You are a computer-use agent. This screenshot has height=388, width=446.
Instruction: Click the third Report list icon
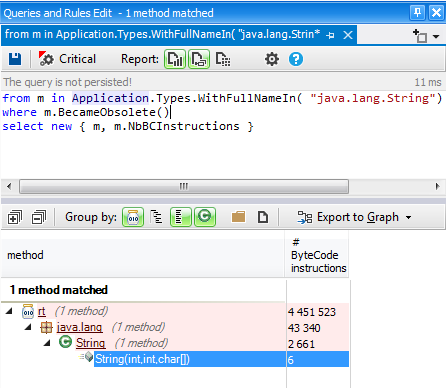click(223, 59)
